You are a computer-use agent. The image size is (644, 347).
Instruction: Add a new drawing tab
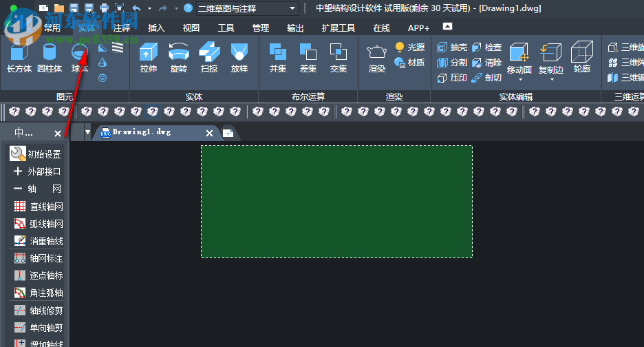coord(228,133)
